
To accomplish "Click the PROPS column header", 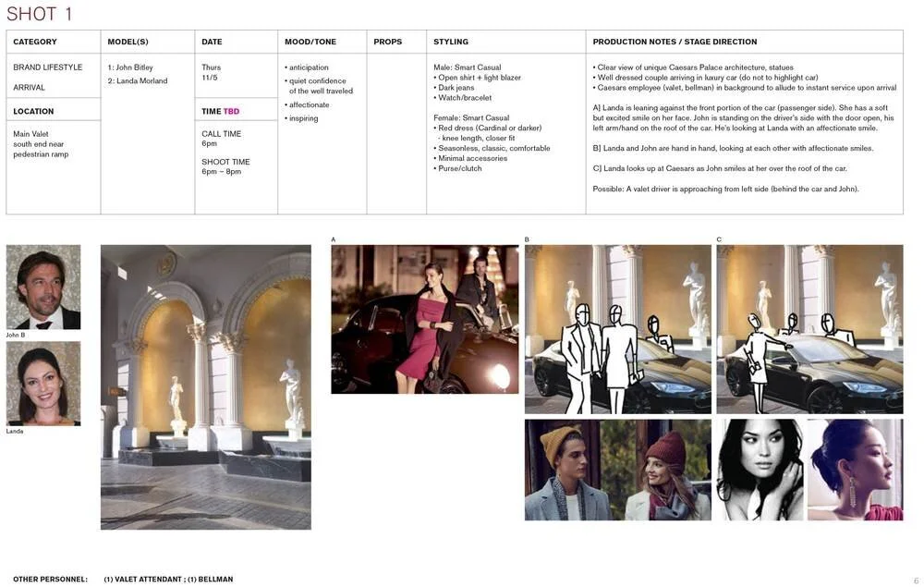I will point(388,42).
